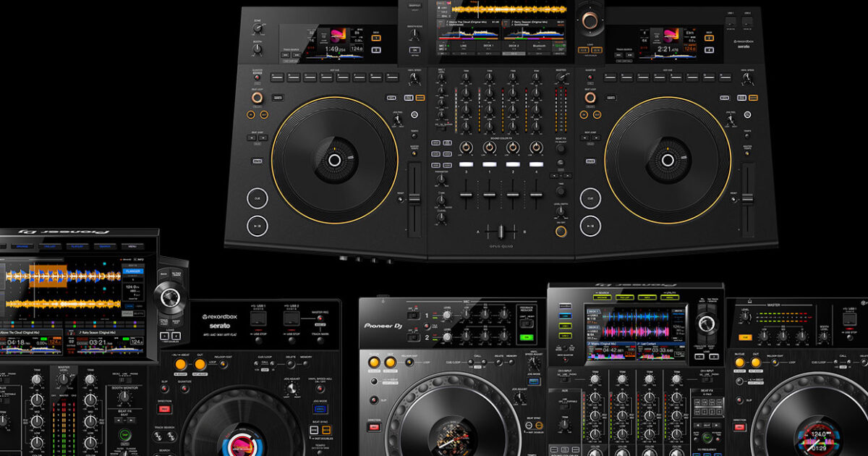Click orange master CUE button on silver unit
This screenshot has height=456, width=868.
[744, 337]
